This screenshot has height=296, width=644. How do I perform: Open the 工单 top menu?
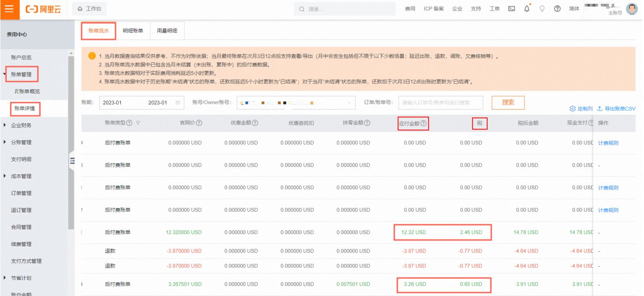point(495,9)
